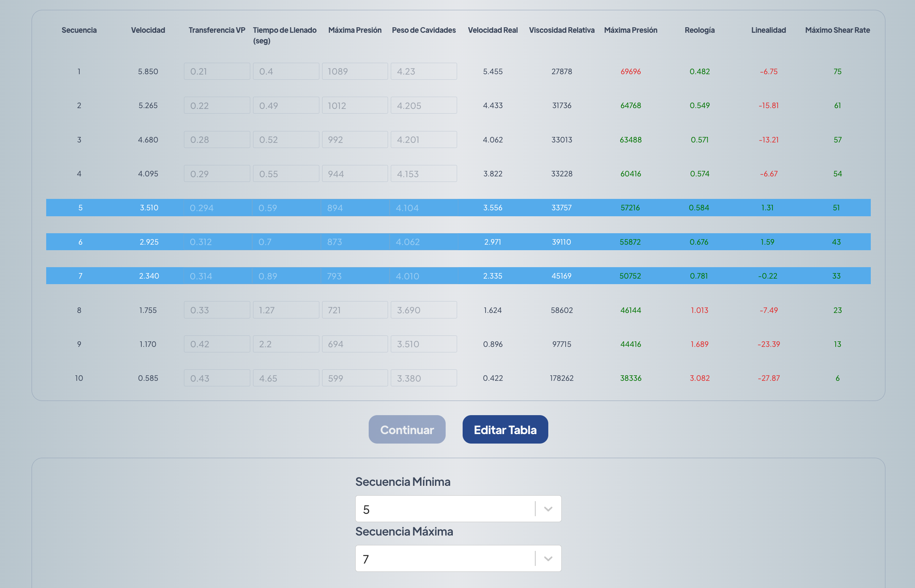Click Transferencia VP field showing 0.33

coord(217,310)
